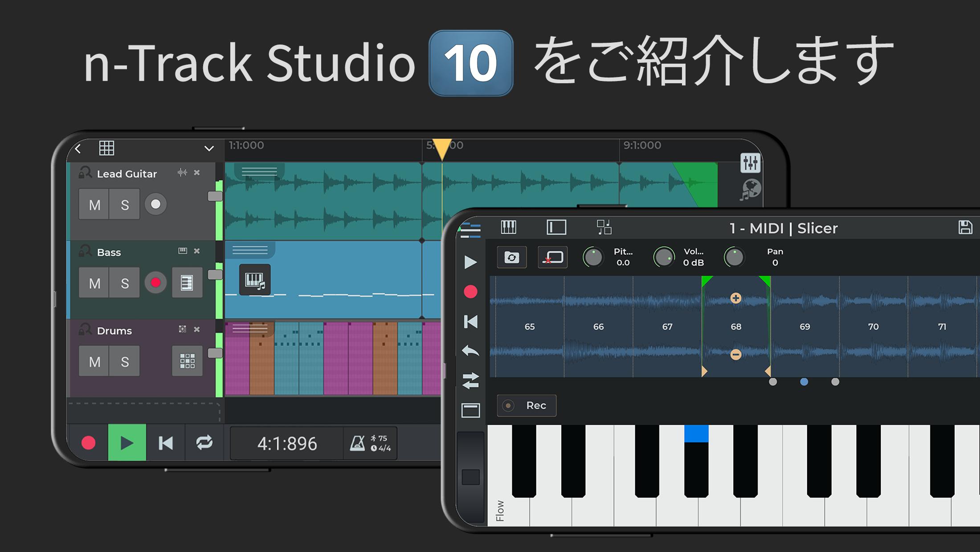Remove the Lead Guitar track with X
Viewport: 980px width, 552px height.
click(197, 173)
